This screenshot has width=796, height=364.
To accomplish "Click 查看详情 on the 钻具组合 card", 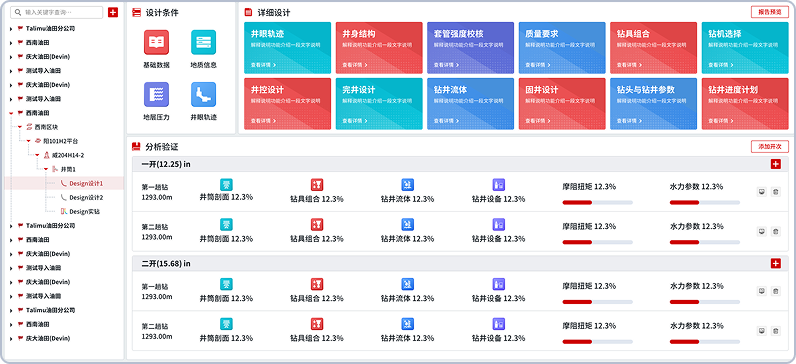I will (x=629, y=65).
